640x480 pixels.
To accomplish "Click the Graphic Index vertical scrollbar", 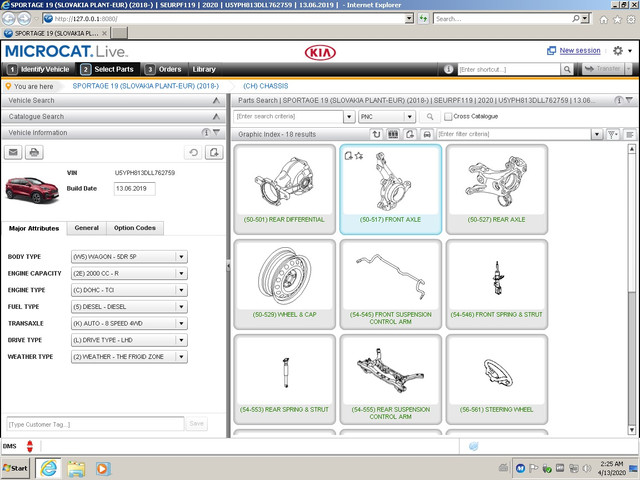I will point(631,290).
